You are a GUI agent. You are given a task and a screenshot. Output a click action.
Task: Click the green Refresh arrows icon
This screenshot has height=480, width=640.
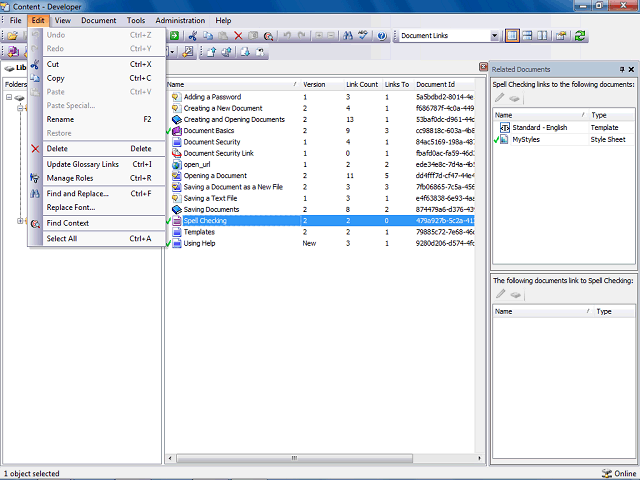click(x=580, y=36)
